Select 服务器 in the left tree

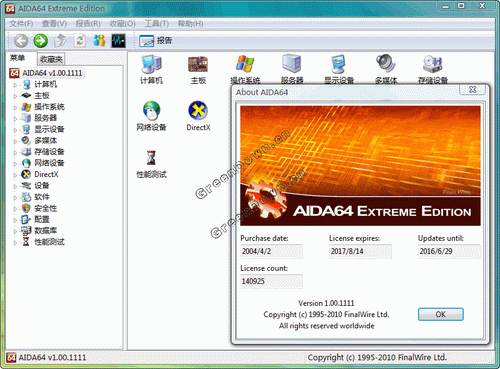(45, 118)
